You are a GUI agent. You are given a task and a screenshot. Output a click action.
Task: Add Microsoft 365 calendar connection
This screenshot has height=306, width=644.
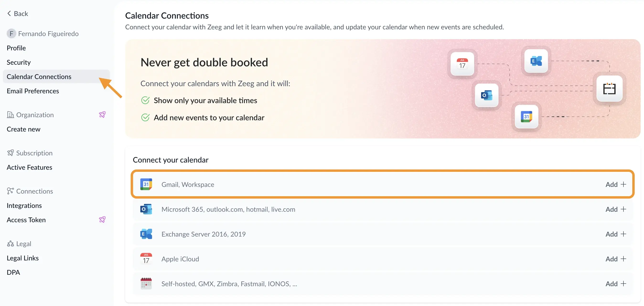click(x=616, y=209)
